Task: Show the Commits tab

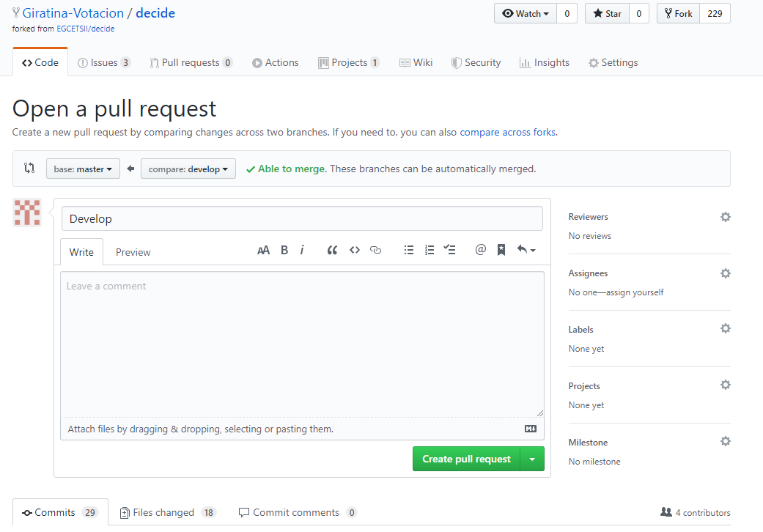Action: [60, 512]
